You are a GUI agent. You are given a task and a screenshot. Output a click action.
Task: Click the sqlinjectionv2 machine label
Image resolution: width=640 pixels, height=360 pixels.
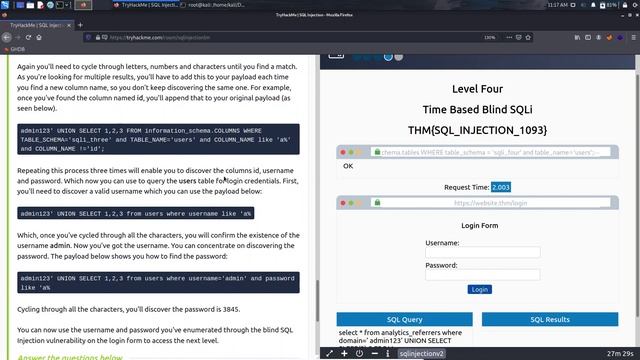422,354
